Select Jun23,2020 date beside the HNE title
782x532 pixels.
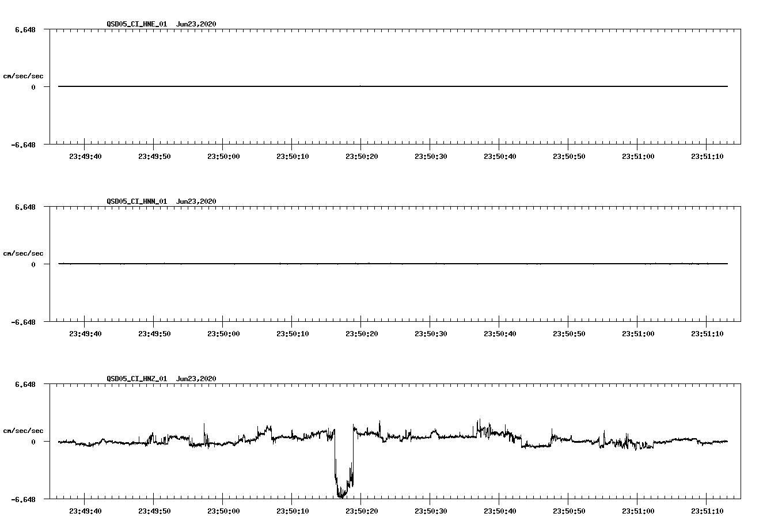196,24
